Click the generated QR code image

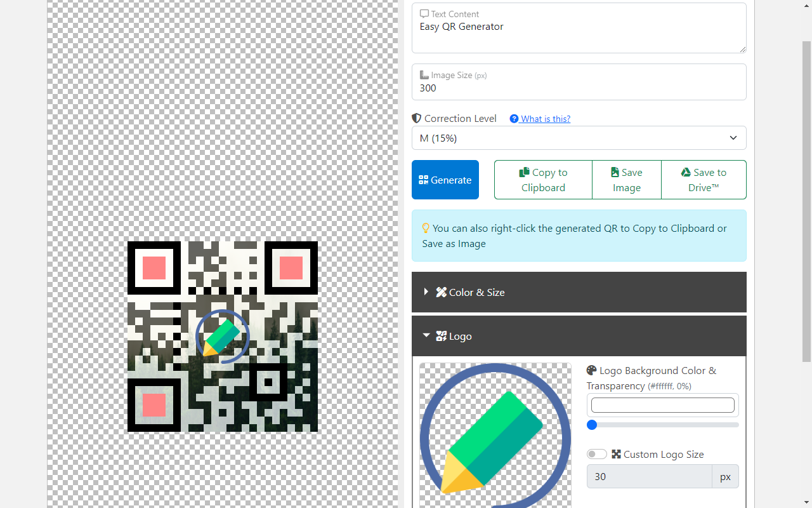[x=222, y=337]
